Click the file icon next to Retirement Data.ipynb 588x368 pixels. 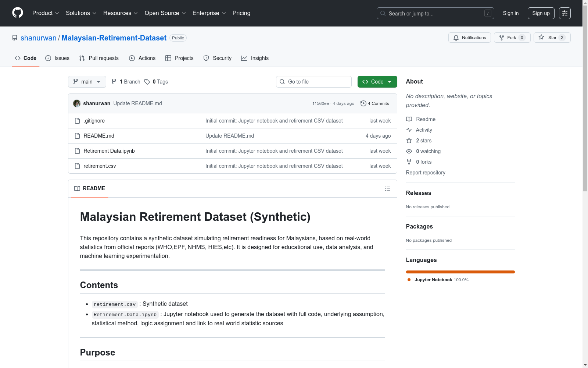click(77, 151)
